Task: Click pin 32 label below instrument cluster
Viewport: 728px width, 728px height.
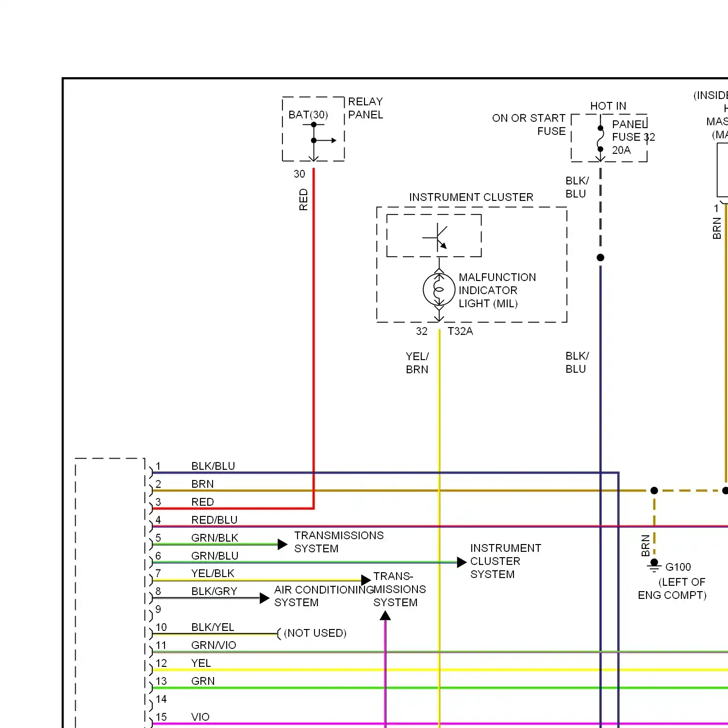Action: 422,331
